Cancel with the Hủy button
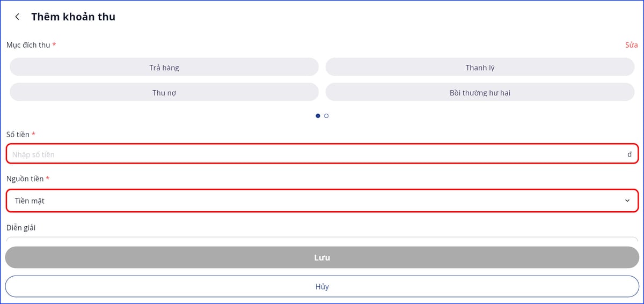 pos(322,286)
